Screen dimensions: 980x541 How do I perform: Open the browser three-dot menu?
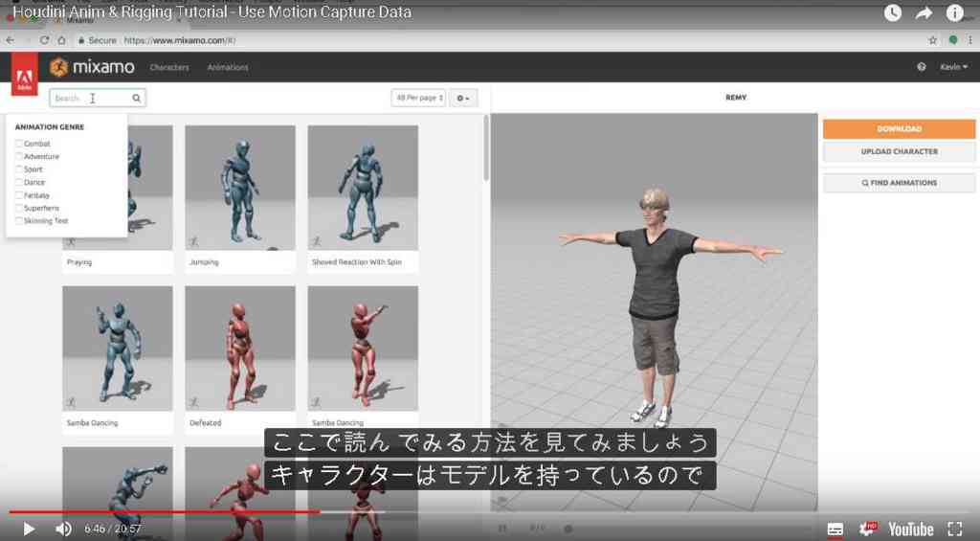tap(970, 40)
